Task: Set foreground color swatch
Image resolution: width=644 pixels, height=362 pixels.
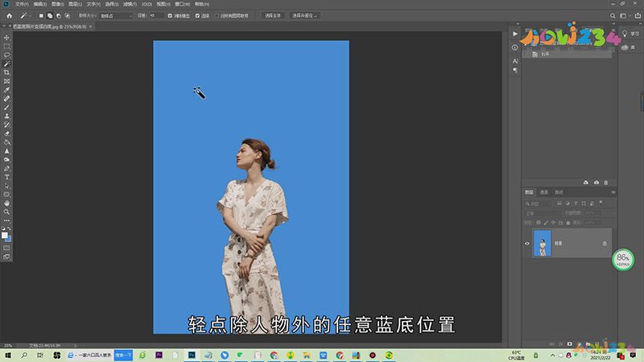Action: click(x=5, y=235)
